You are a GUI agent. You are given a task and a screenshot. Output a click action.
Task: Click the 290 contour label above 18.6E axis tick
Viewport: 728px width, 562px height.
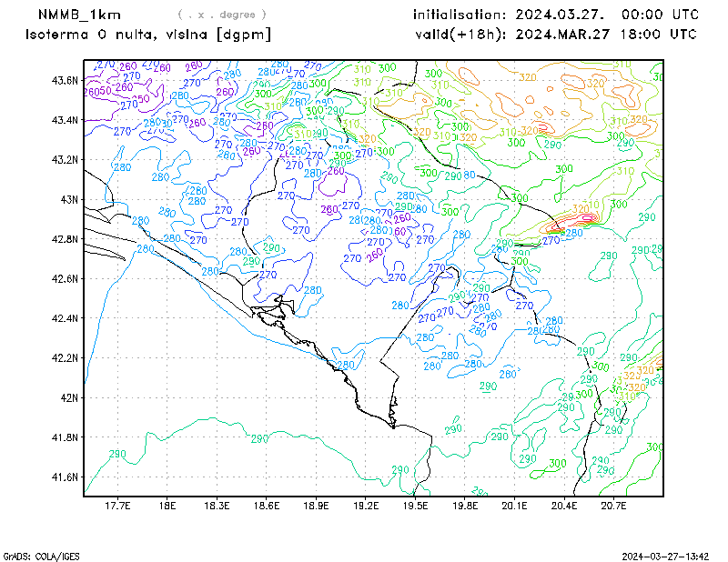click(x=259, y=438)
